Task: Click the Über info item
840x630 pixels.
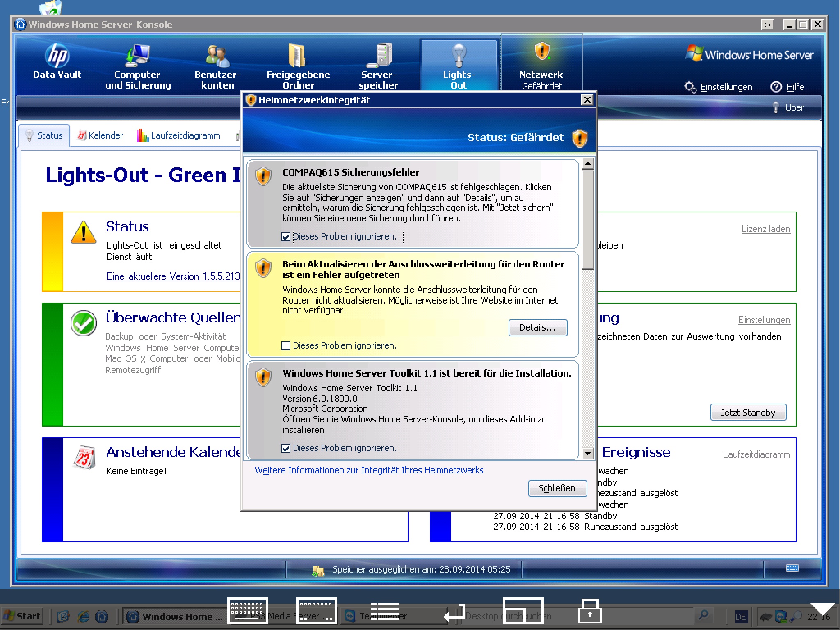Action: tap(788, 107)
